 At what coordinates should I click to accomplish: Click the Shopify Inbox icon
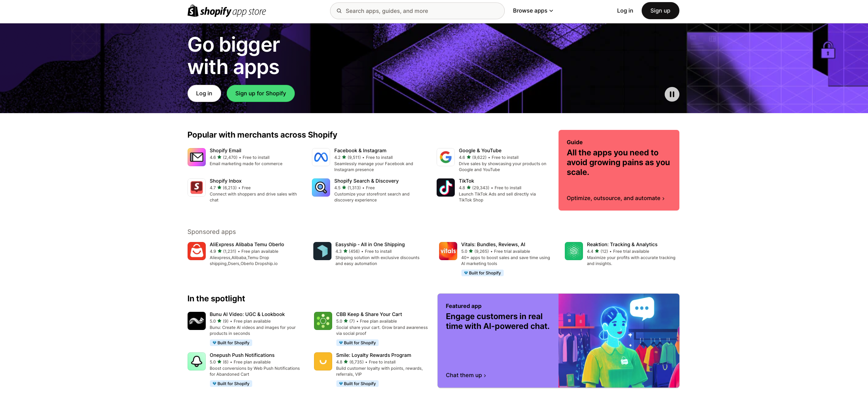[196, 188]
